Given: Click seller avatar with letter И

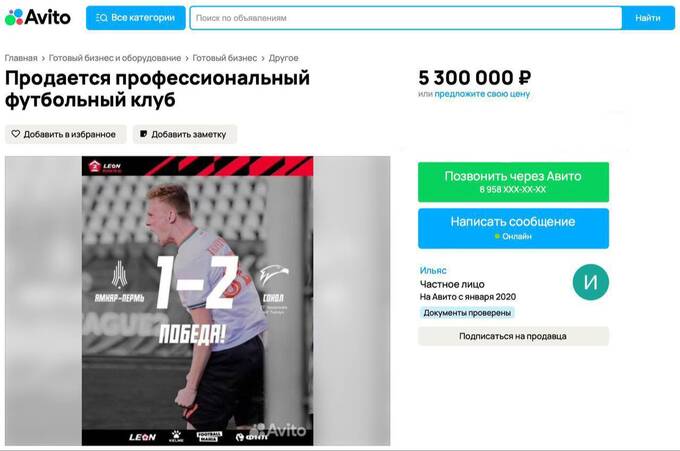Looking at the screenshot, I should pos(591,282).
